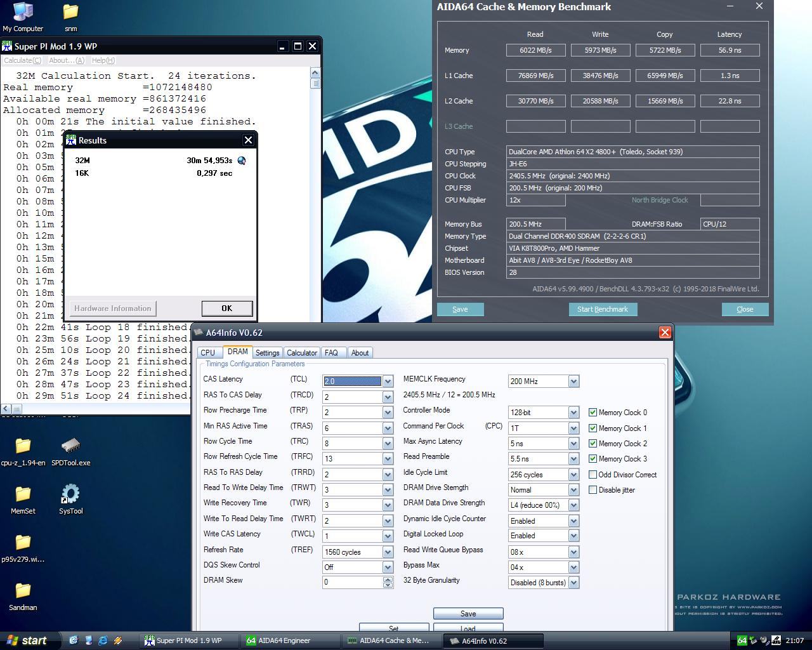
Task: Open the RAS To CAS Delay dropdown
Action: [388, 397]
